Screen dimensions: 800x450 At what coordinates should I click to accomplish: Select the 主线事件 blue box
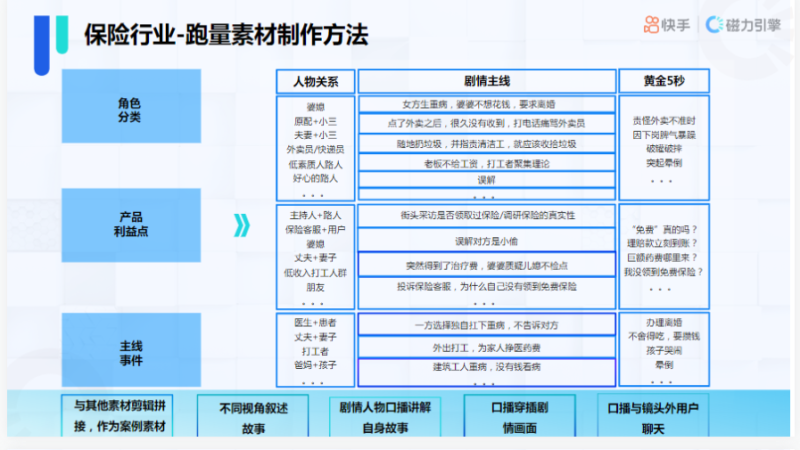[x=131, y=350]
